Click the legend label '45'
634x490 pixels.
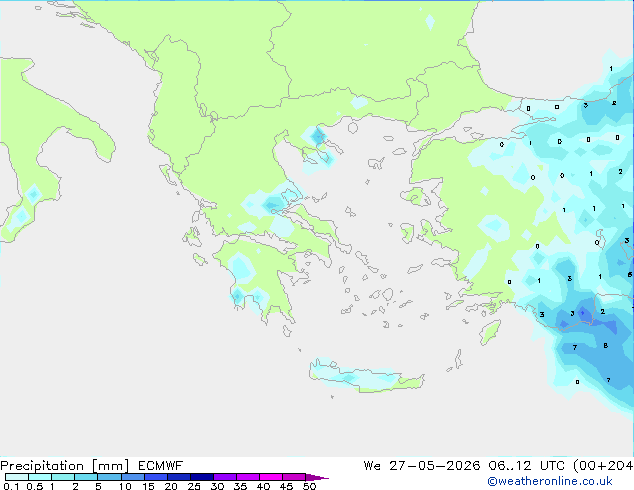click(x=286, y=486)
